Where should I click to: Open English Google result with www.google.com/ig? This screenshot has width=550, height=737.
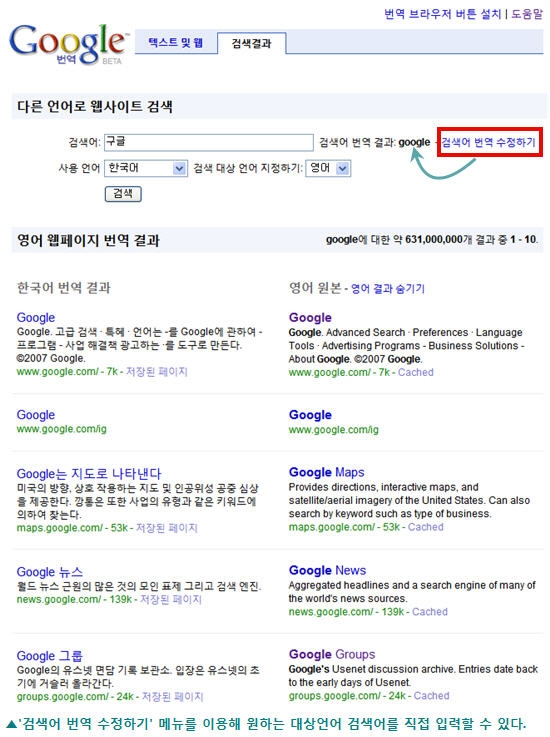coord(310,415)
